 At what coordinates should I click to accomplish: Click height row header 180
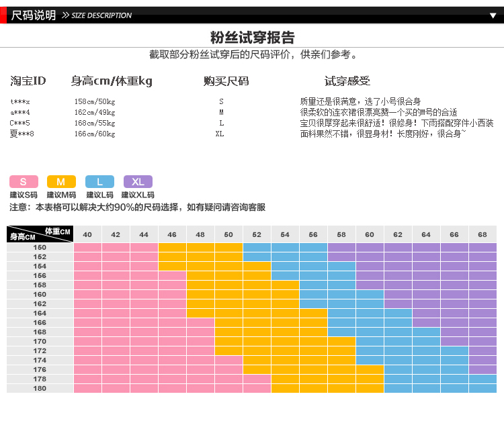point(40,388)
